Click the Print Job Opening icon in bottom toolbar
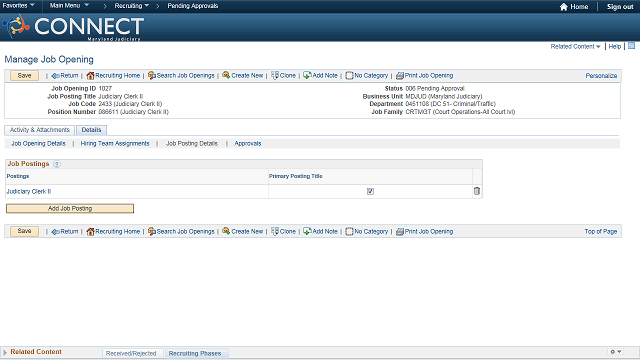Image resolution: width=640 pixels, height=360 pixels. (x=400, y=231)
